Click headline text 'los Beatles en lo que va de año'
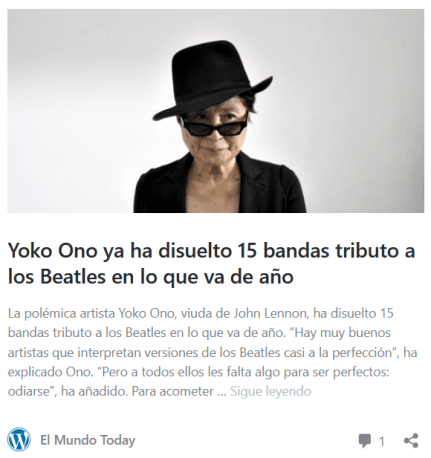 pyautogui.click(x=150, y=276)
